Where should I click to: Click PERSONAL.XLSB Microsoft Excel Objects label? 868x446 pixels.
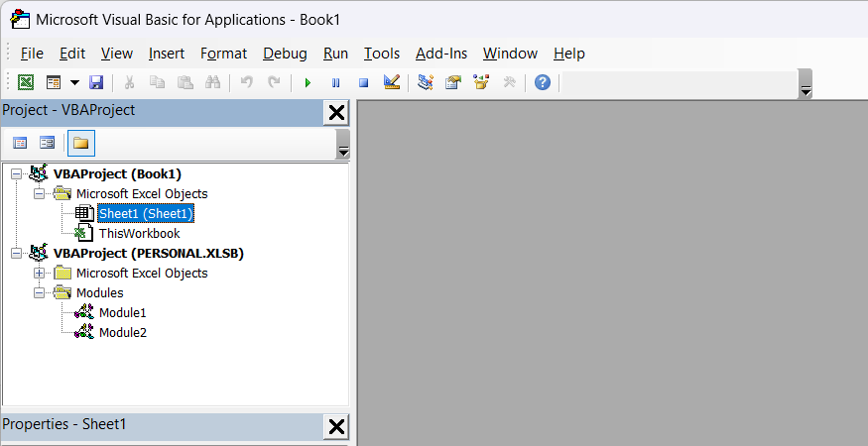pos(142,273)
